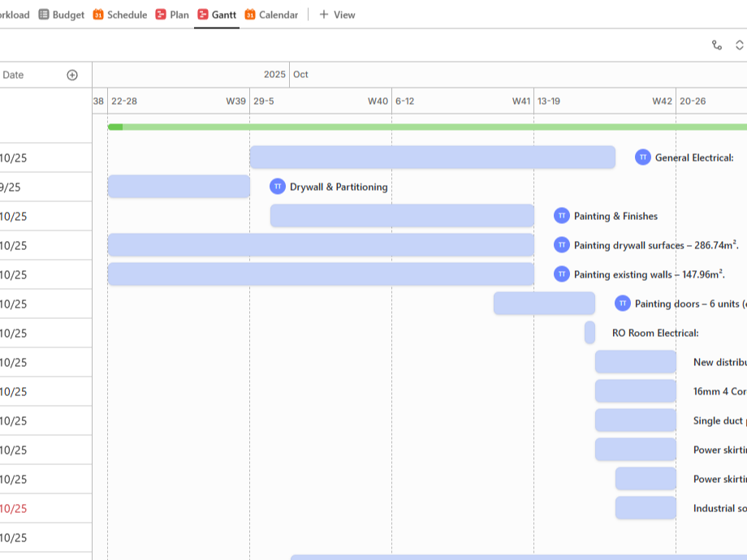Click the avatar beside General Electrical label
Screen dimensions: 747x560
click(x=641, y=157)
